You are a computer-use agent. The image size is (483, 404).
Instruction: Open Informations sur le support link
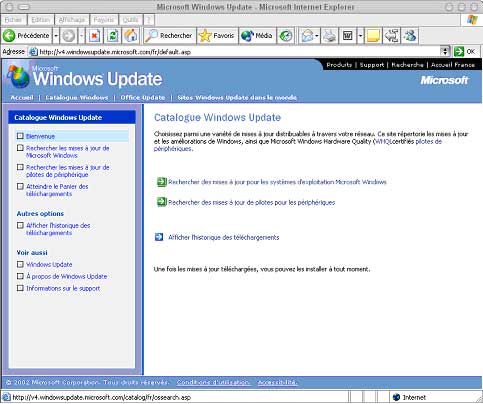[63, 288]
